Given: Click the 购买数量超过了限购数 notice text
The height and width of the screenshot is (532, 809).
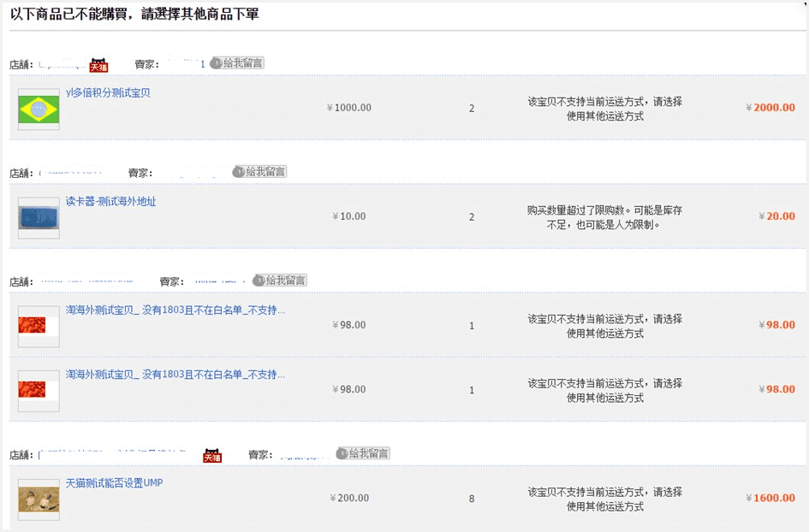Looking at the screenshot, I should pyautogui.click(x=604, y=217).
